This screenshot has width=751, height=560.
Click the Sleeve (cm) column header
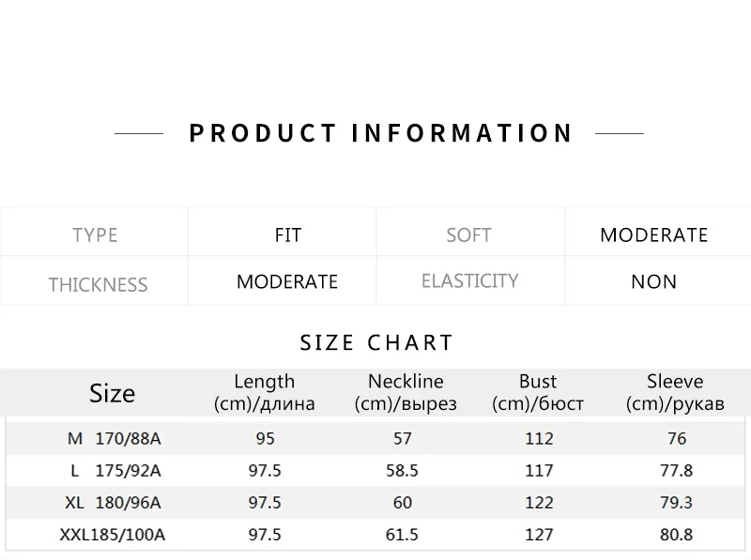(675, 393)
